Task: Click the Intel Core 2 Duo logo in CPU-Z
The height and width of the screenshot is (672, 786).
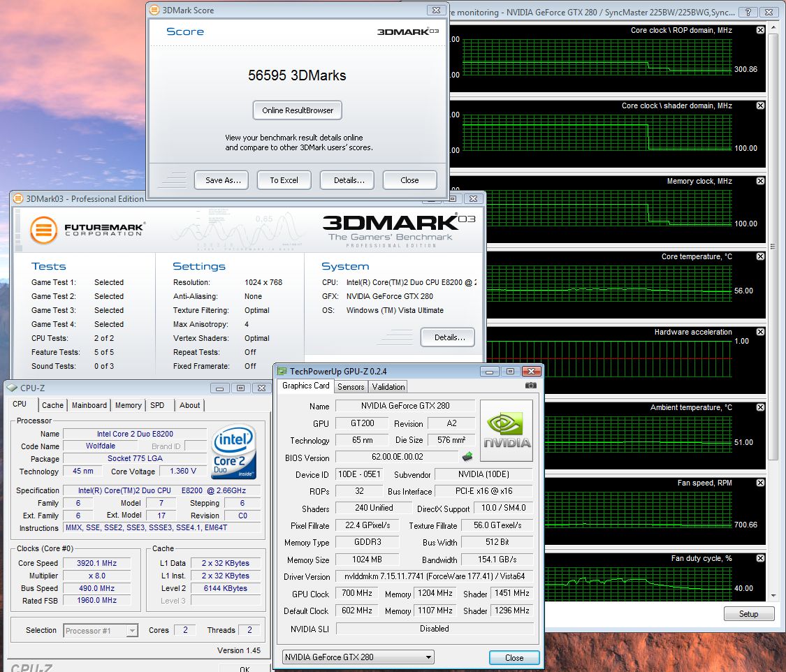Action: click(x=234, y=451)
